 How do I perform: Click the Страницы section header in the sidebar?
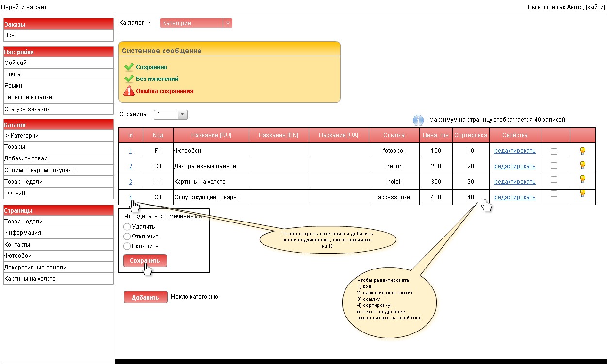[58, 210]
